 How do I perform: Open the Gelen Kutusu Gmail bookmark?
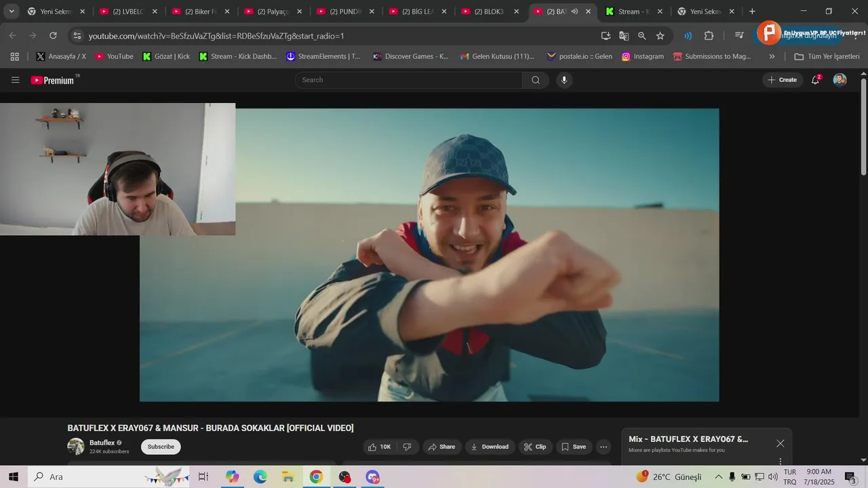point(497,56)
